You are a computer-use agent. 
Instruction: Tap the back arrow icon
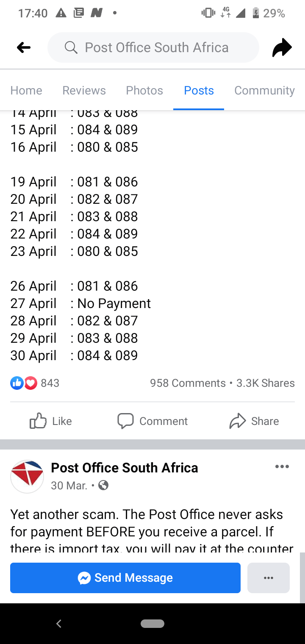[24, 47]
